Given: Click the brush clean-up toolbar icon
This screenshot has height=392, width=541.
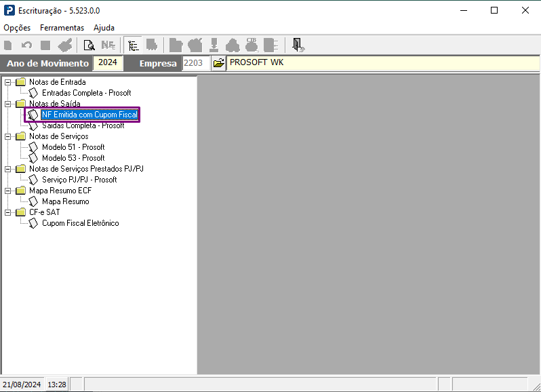Looking at the screenshot, I should click(65, 45).
